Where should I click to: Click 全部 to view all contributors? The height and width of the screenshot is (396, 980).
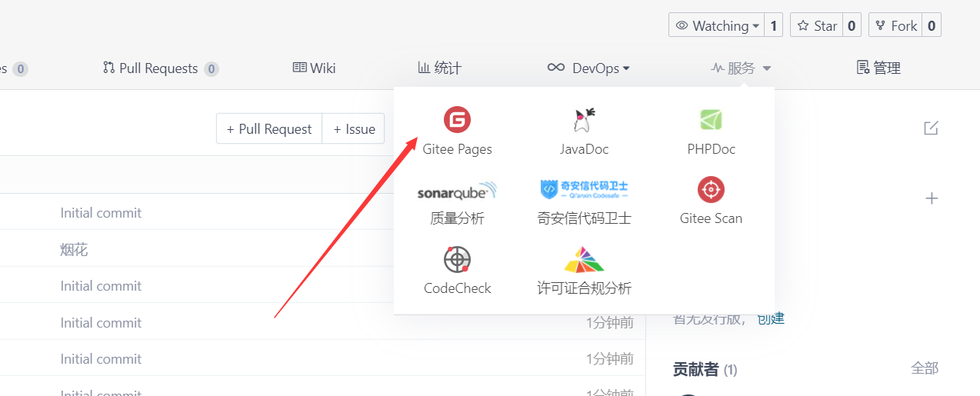[925, 368]
